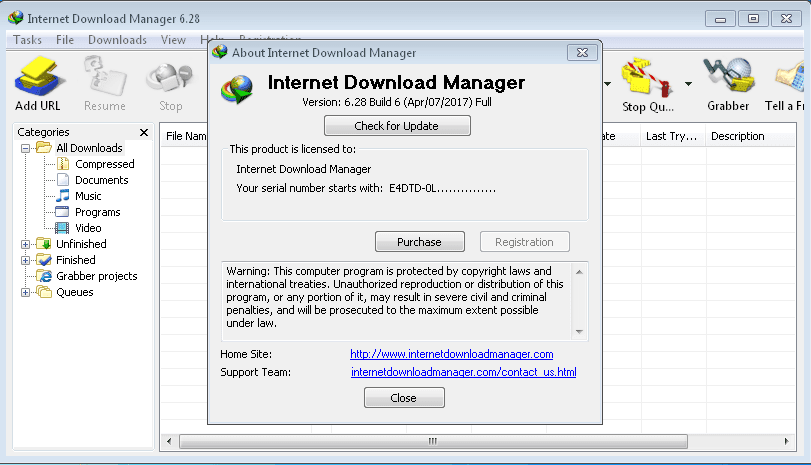Open the Downloads menu
811x465 pixels.
pyautogui.click(x=117, y=40)
